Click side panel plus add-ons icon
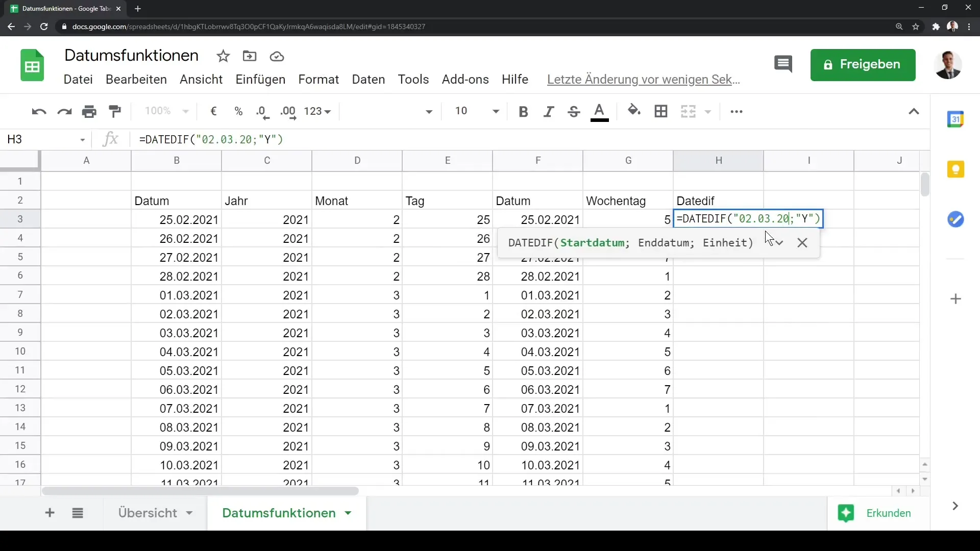The image size is (980, 551). (956, 299)
